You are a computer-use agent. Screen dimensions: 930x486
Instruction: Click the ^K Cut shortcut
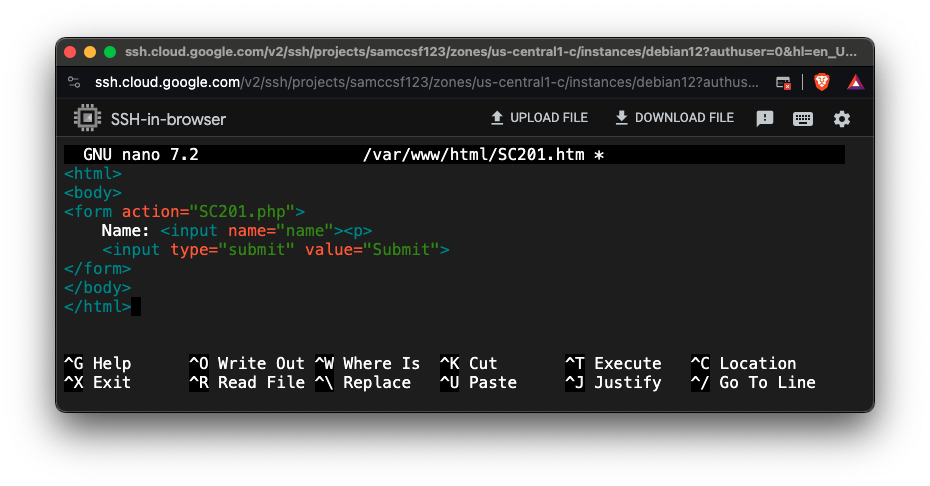[x=468, y=363]
